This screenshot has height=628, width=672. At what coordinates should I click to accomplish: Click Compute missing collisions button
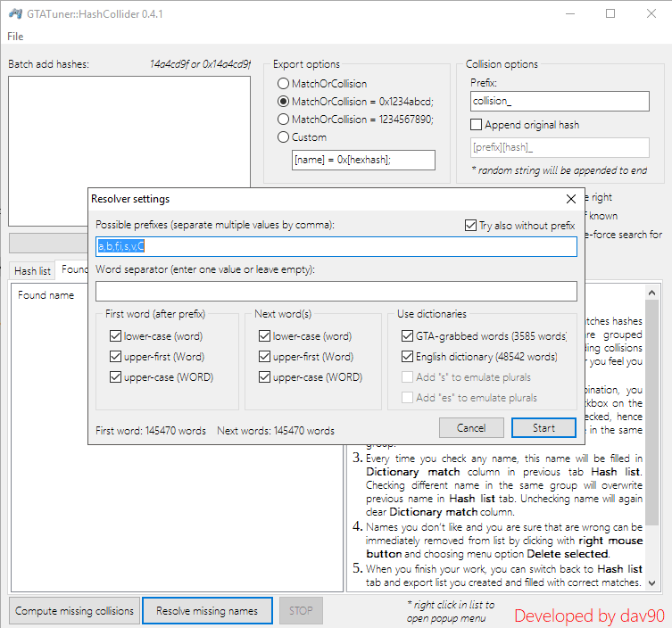click(x=75, y=611)
